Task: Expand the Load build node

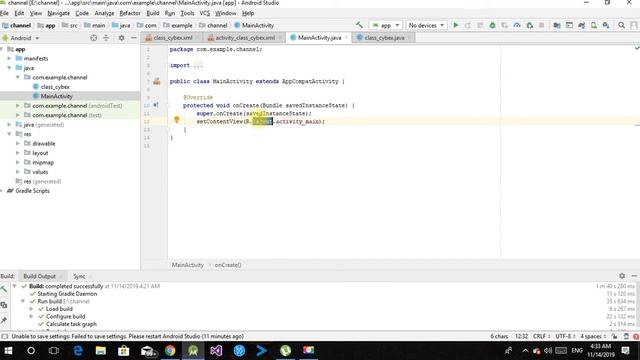Action: pyautogui.click(x=31, y=309)
